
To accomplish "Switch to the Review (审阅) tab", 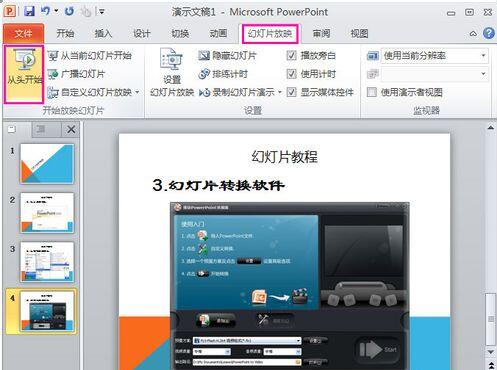I will pos(321,33).
